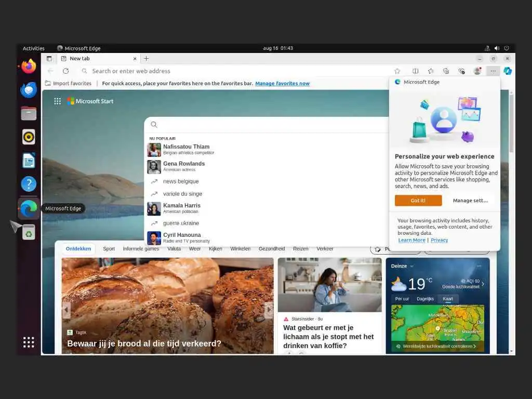Select Kaart weather tab
The height and width of the screenshot is (399, 532).
pyautogui.click(x=448, y=299)
